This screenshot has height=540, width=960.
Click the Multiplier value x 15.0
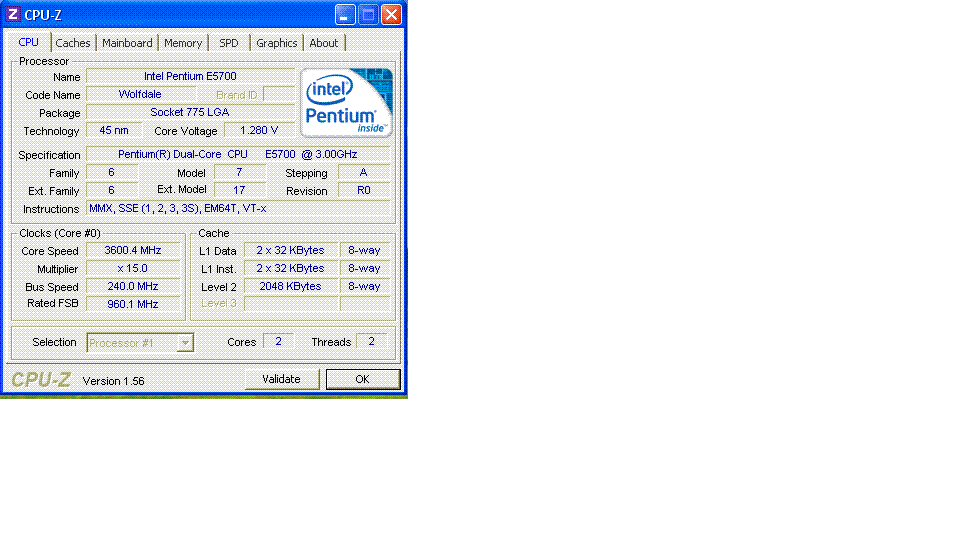pos(133,268)
